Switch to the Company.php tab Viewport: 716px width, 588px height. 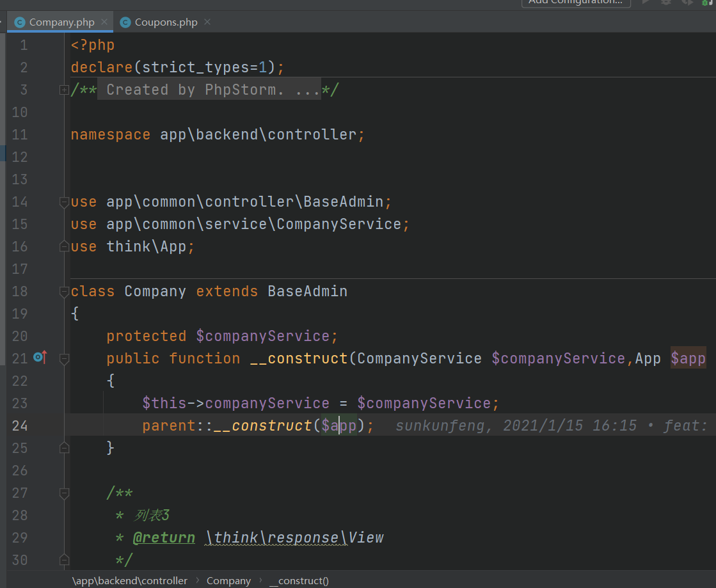(x=61, y=22)
